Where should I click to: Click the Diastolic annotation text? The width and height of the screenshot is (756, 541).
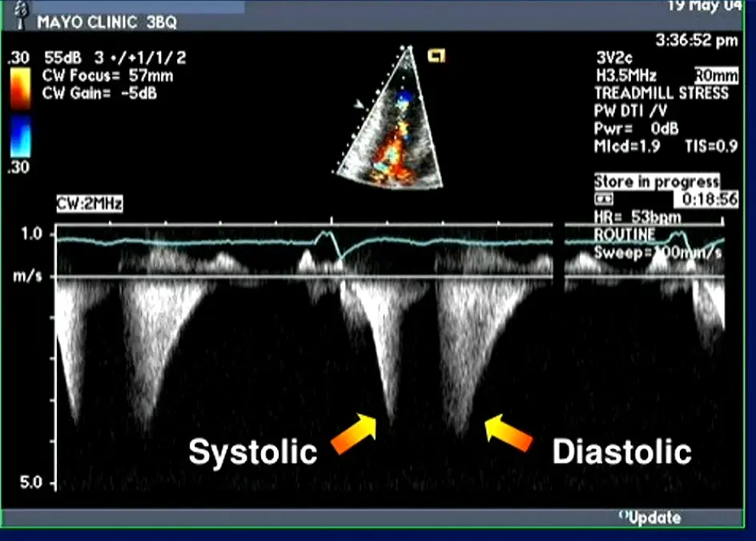[621, 452]
